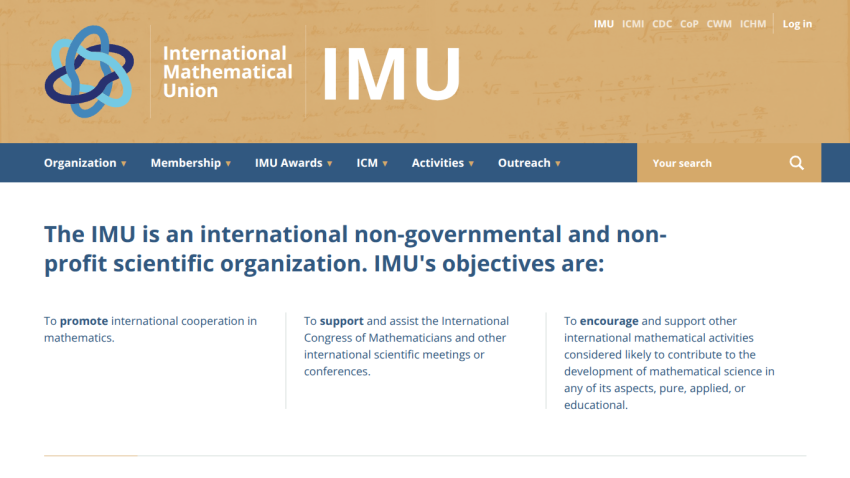The width and height of the screenshot is (850, 478).
Task: Open the Activities dropdown
Action: [443, 163]
